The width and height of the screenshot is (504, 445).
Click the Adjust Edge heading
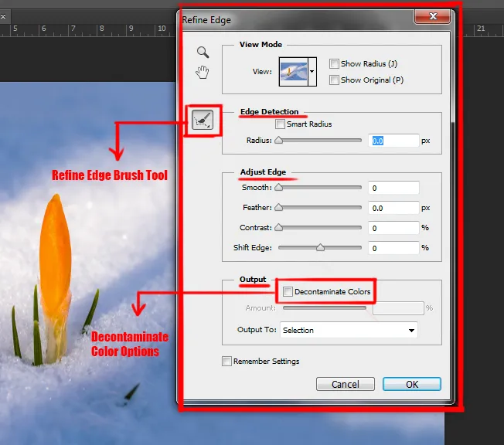pos(263,172)
